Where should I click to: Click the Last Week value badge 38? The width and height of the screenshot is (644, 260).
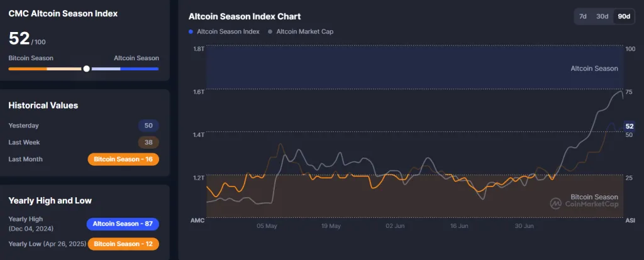tap(148, 143)
